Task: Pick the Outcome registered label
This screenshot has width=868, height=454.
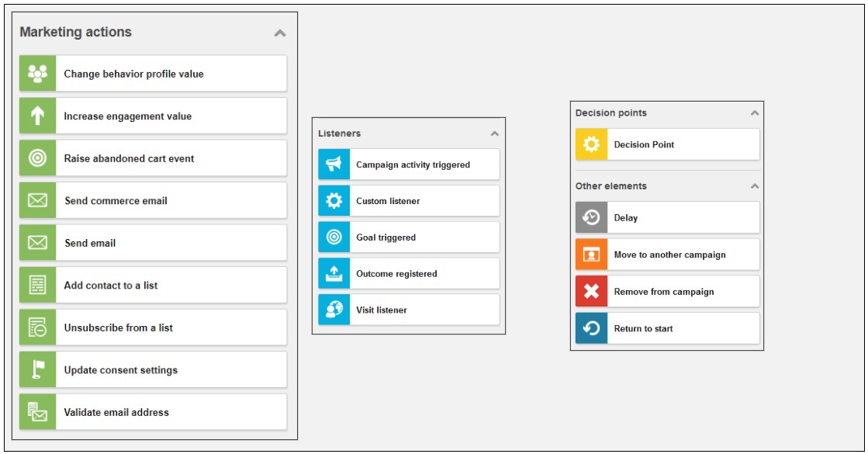Action: pos(396,273)
